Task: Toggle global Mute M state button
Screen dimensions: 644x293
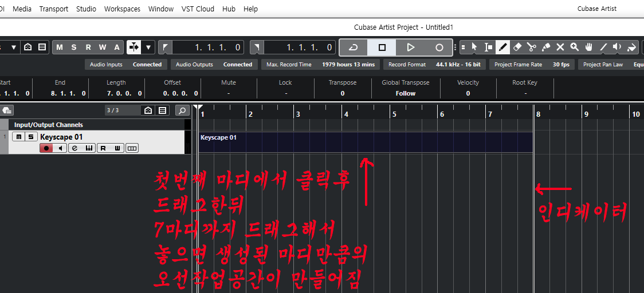Action: pos(60,47)
